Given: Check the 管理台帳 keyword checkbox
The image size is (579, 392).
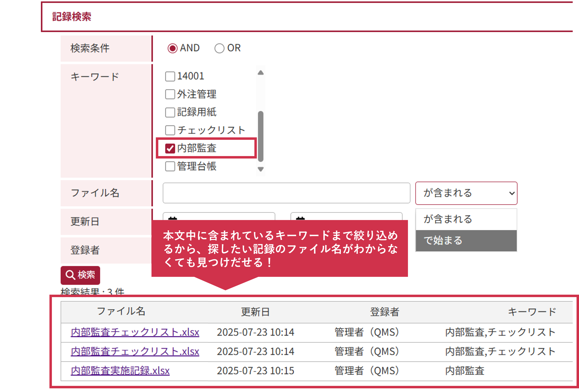Looking at the screenshot, I should 170,166.
